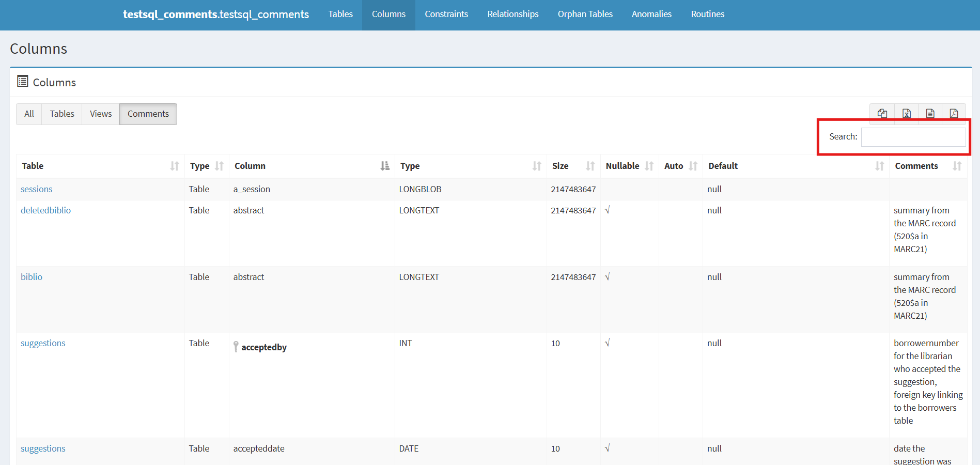The width and height of the screenshot is (980, 465).
Task: Click the Columns page heading
Action: click(39, 49)
